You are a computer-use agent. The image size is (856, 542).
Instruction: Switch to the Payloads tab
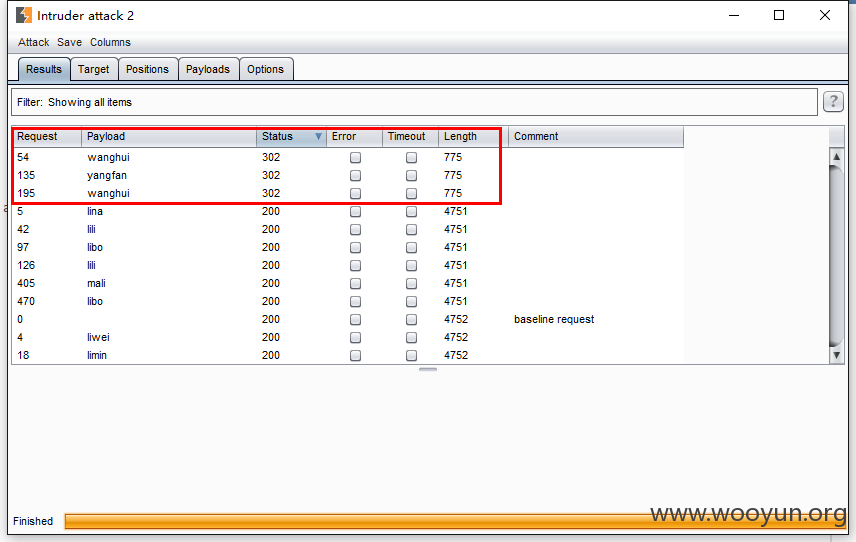207,69
